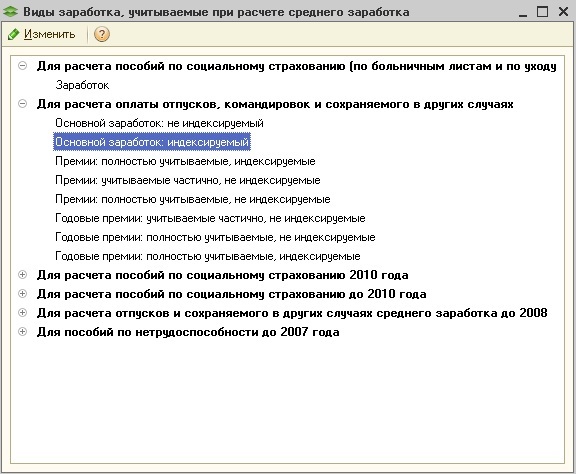
Task: Open help with the question mark icon
Action: [102, 35]
